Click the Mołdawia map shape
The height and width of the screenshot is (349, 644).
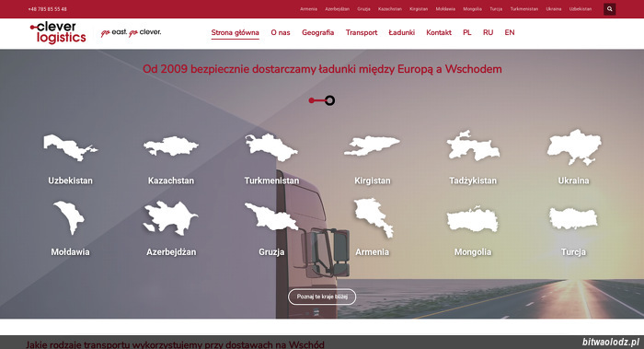pyautogui.click(x=69, y=217)
